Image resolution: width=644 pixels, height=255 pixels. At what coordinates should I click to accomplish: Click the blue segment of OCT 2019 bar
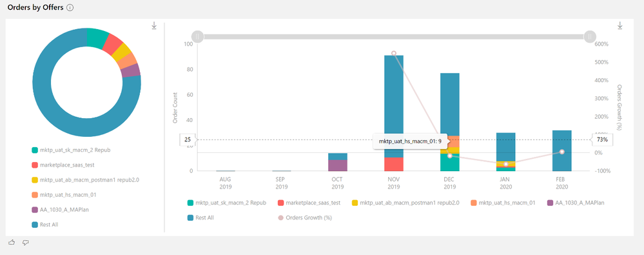[338, 157]
